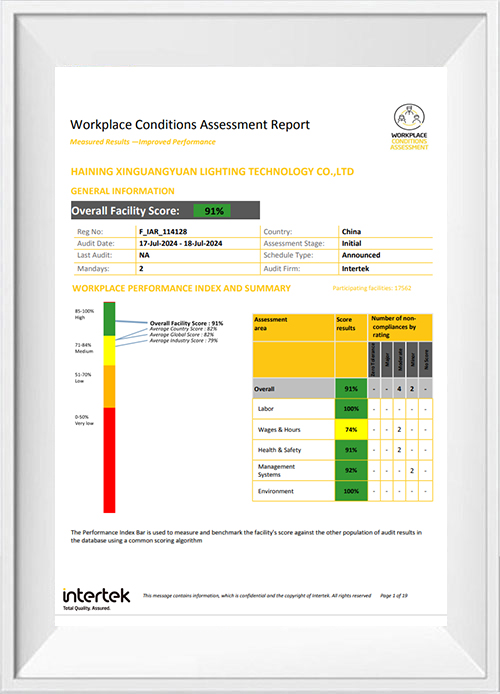Click the 'GENERAL INFORMATION' heading
Screen dimensions: 500x694
(123, 191)
